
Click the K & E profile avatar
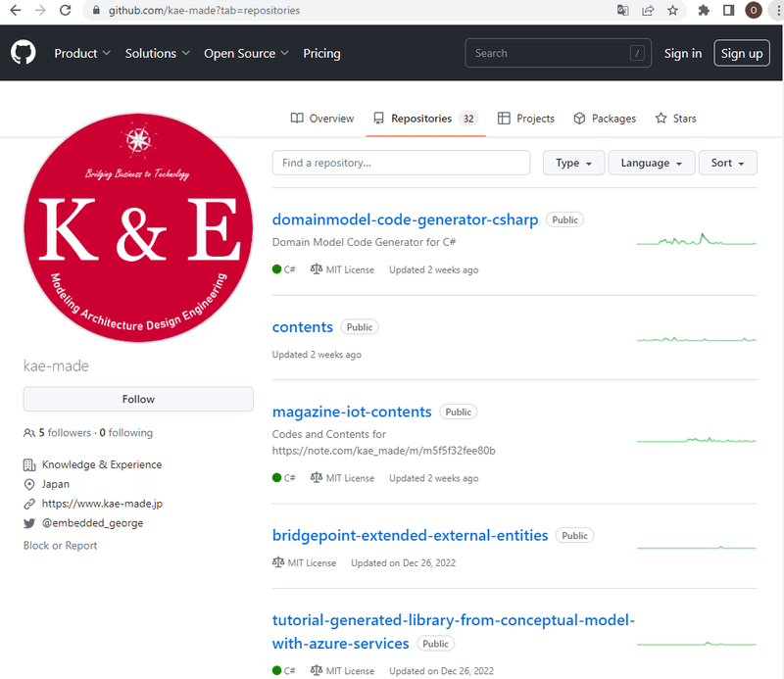tap(138, 227)
